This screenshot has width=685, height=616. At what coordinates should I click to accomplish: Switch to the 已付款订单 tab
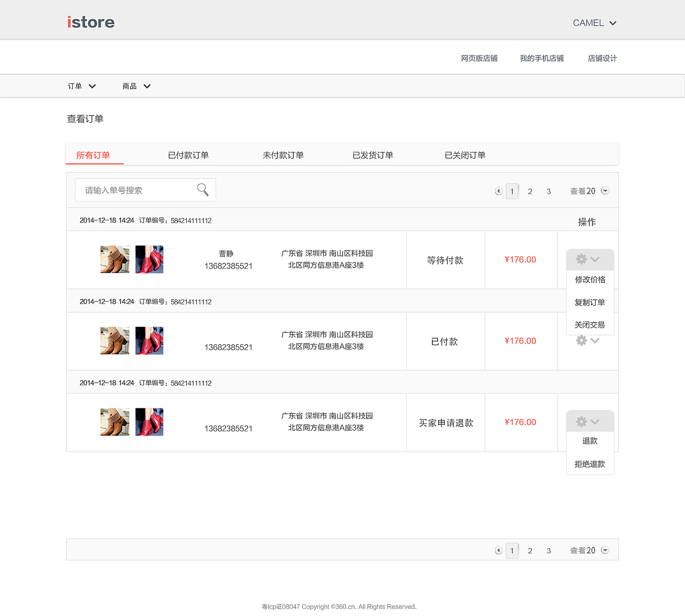tap(188, 155)
